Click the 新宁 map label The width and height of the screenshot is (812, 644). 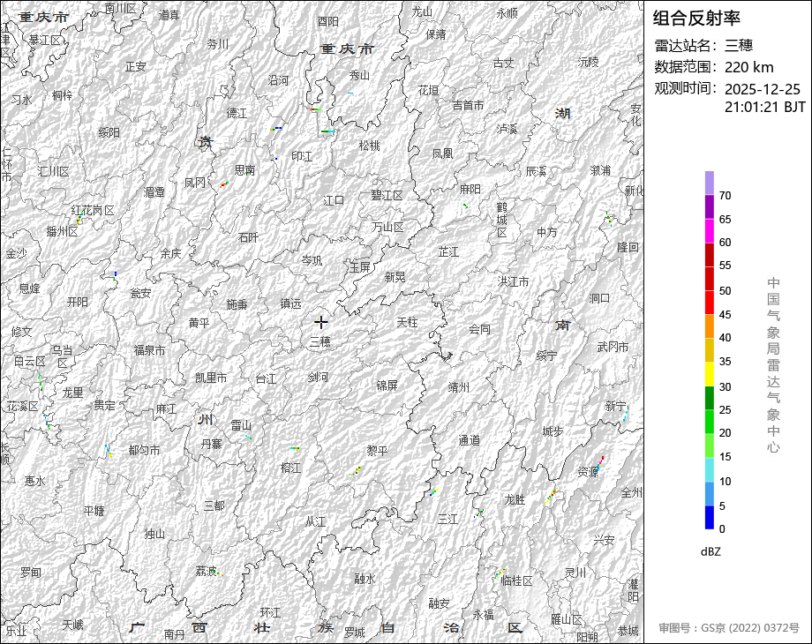[x=616, y=407]
